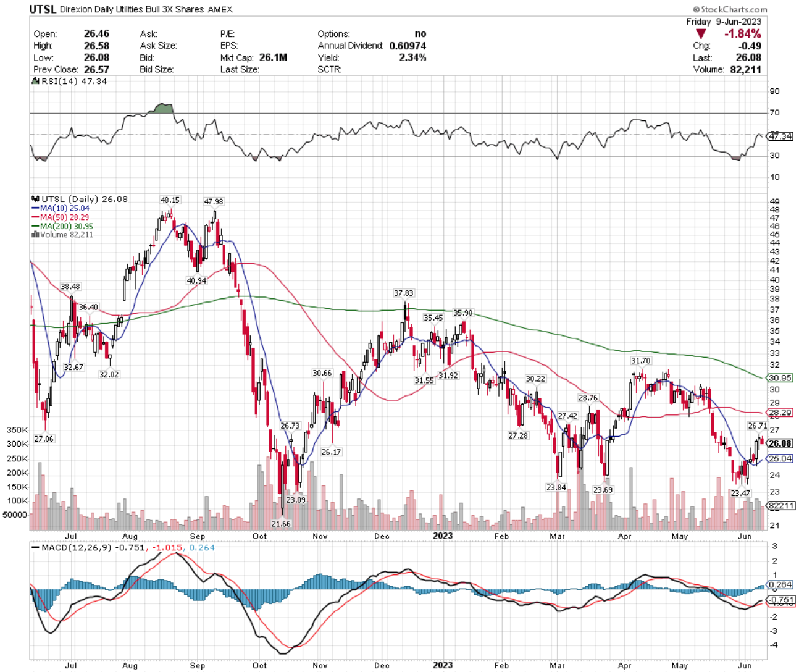Click the 31.70 price label
Screen dimensions: 799x672
[x=641, y=361]
